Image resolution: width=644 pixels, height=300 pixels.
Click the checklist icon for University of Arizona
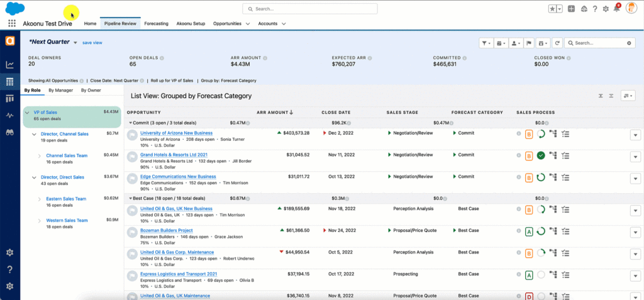[564, 133]
